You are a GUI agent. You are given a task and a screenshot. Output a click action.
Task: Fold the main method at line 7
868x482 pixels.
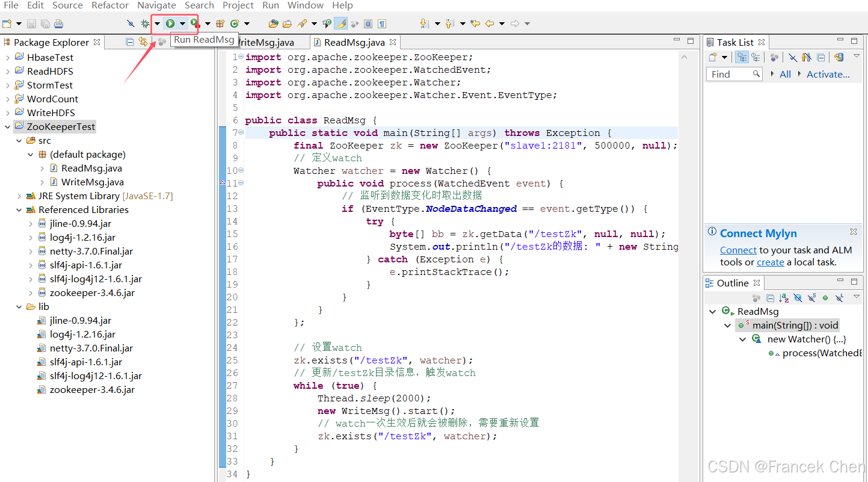pyautogui.click(x=241, y=132)
